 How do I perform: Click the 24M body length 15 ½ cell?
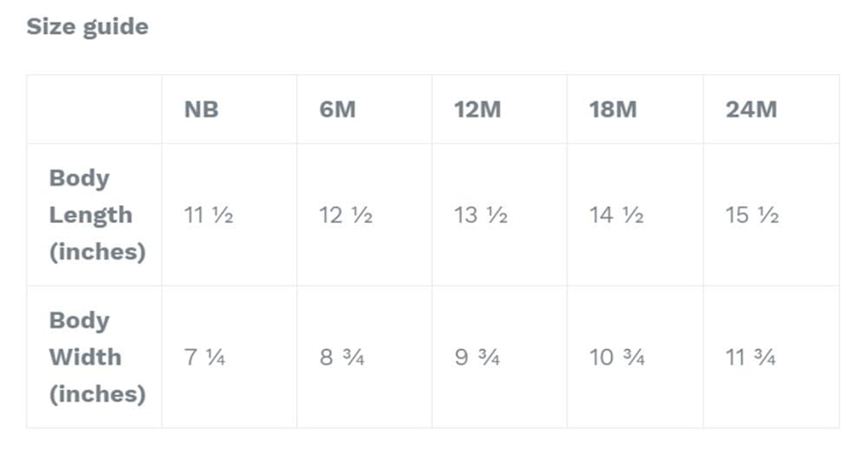pos(752,215)
